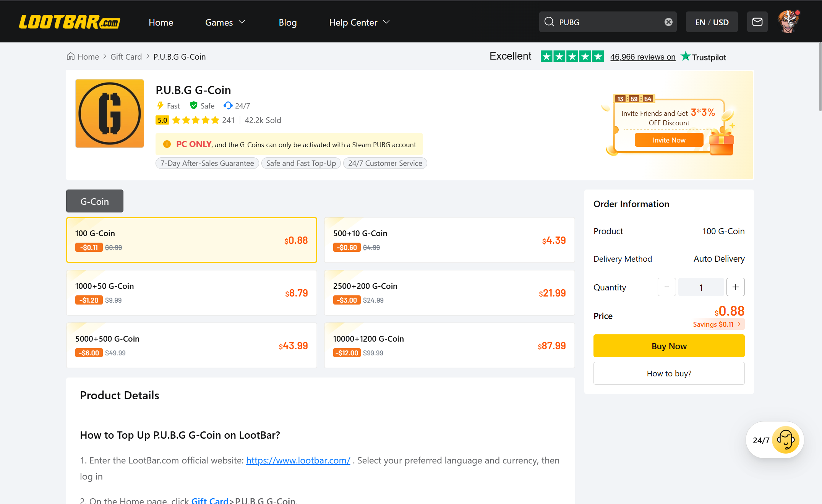Open the mail inbox icon

[x=757, y=22]
